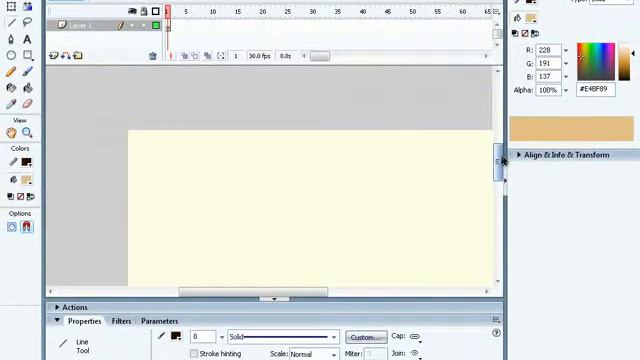Select the Paint Bucket tool

click(27, 88)
